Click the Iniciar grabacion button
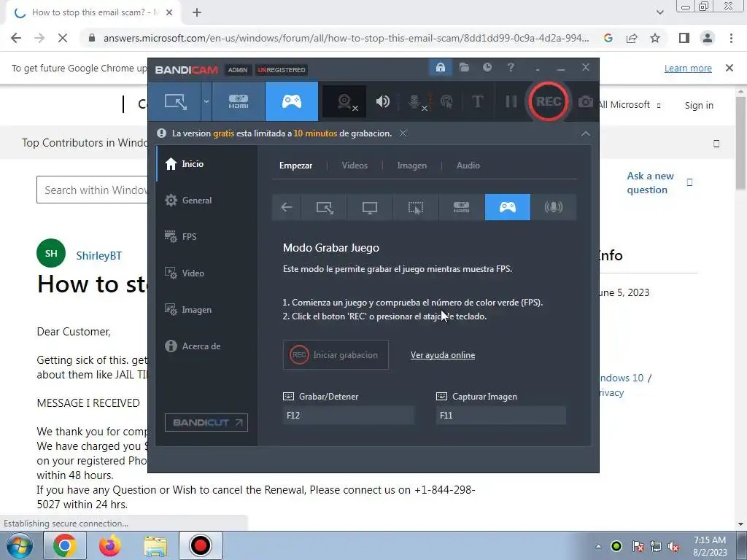The image size is (747, 560). [x=336, y=355]
